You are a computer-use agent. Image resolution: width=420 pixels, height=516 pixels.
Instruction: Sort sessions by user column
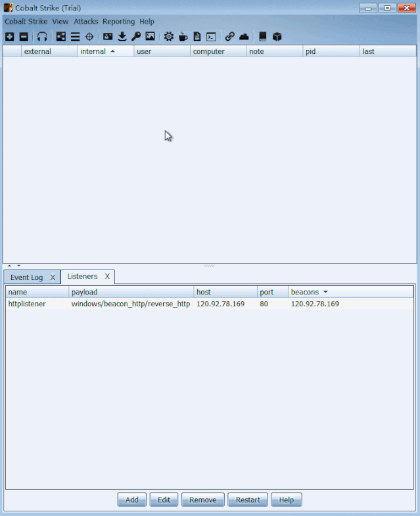pos(162,51)
